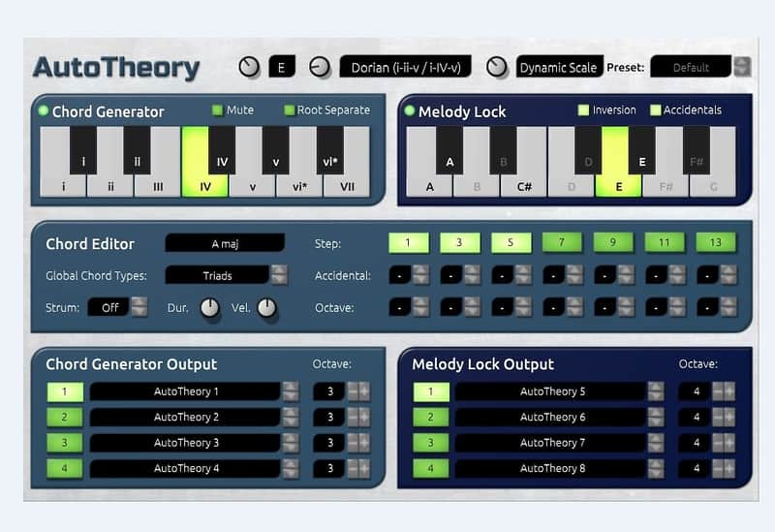Select the black key labeled A in Melody Lock
This screenshot has height=532, width=775.
449,151
